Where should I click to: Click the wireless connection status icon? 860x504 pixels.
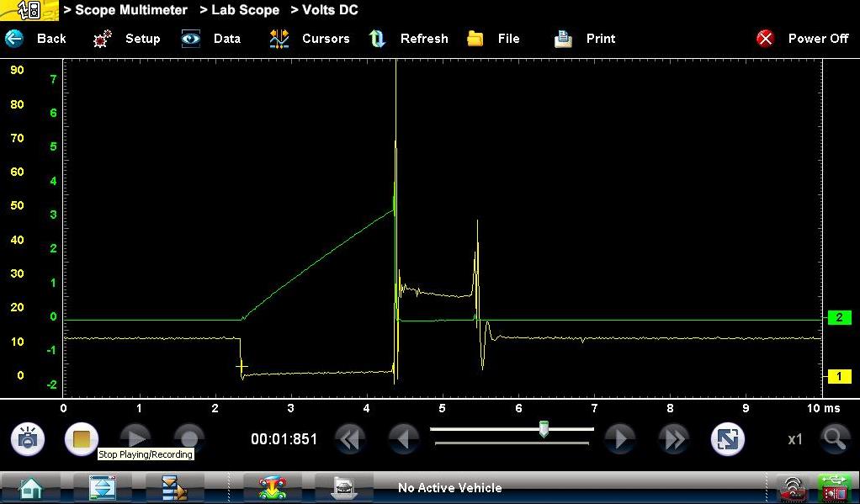pyautogui.click(x=791, y=488)
